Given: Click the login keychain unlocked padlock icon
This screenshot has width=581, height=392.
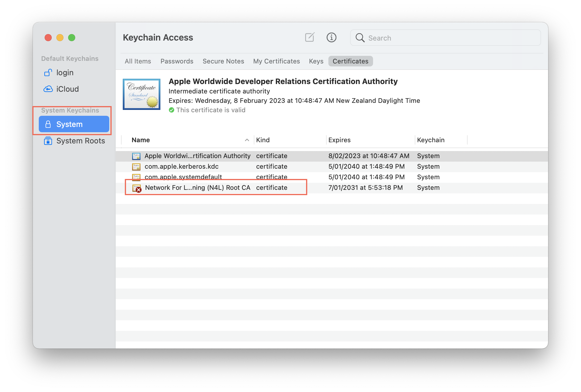Looking at the screenshot, I should click(48, 72).
